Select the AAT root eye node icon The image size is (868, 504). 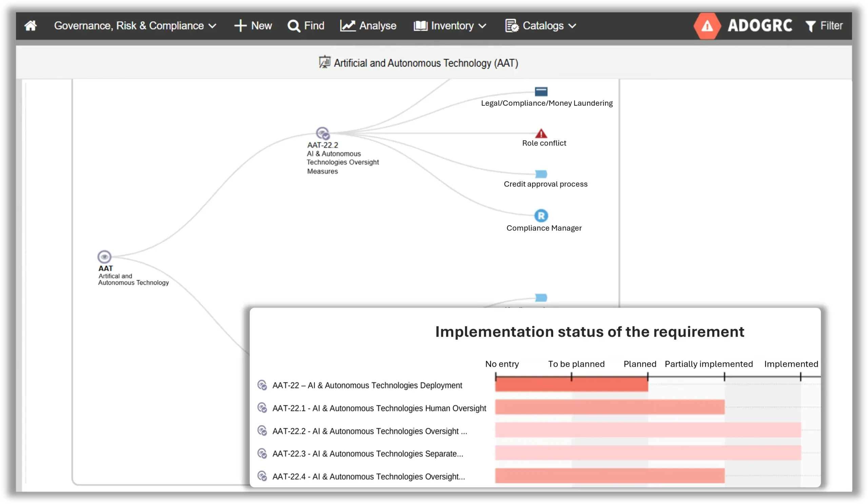[x=104, y=257]
